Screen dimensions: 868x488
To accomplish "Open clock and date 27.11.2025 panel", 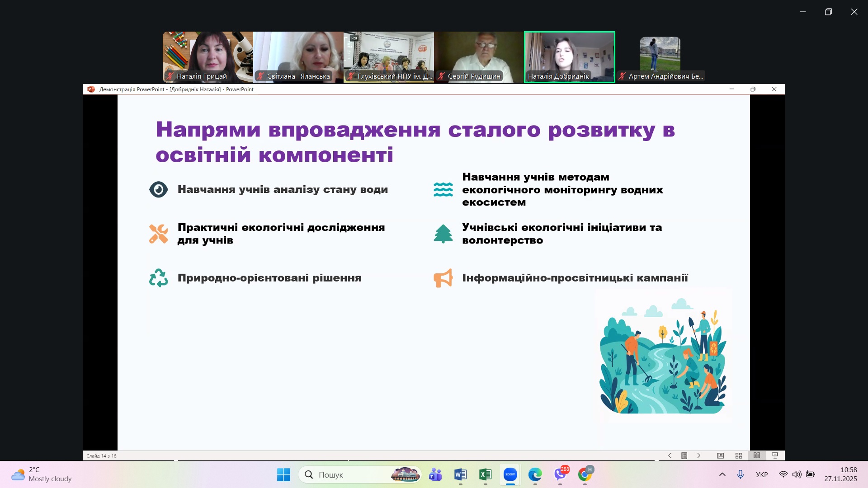I will coord(840,474).
